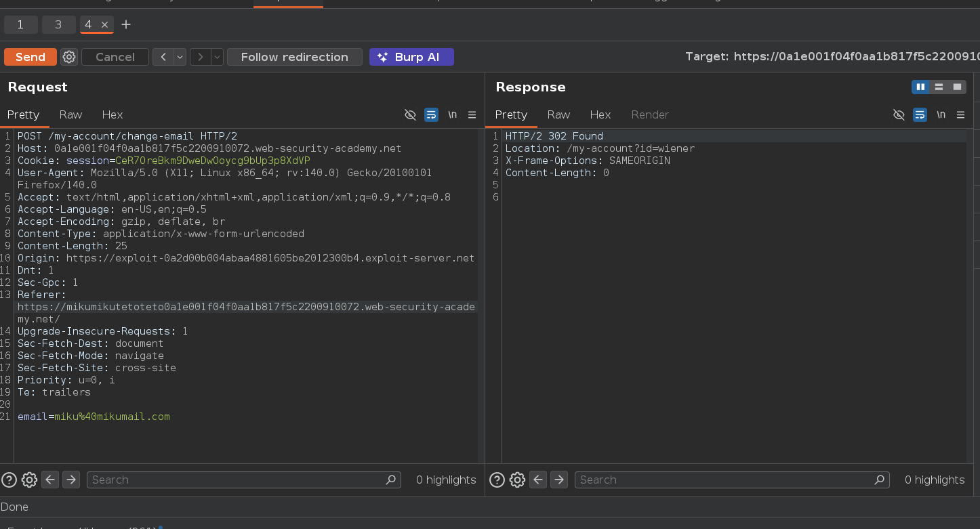Switch Response view to Hex
The height and width of the screenshot is (529, 980).
(600, 114)
